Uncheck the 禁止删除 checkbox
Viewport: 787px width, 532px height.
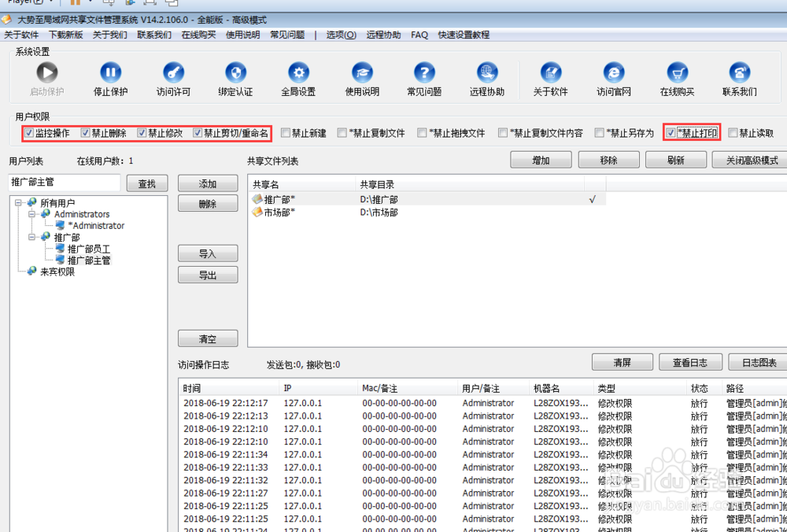(x=85, y=132)
